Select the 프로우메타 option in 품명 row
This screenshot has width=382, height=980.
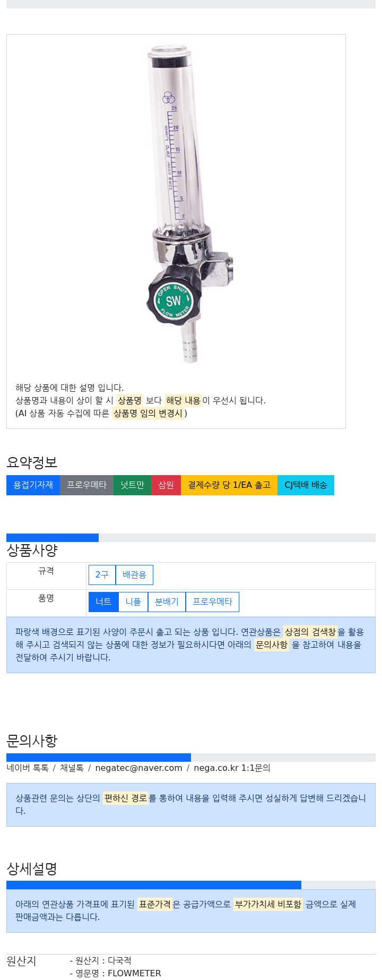click(212, 601)
